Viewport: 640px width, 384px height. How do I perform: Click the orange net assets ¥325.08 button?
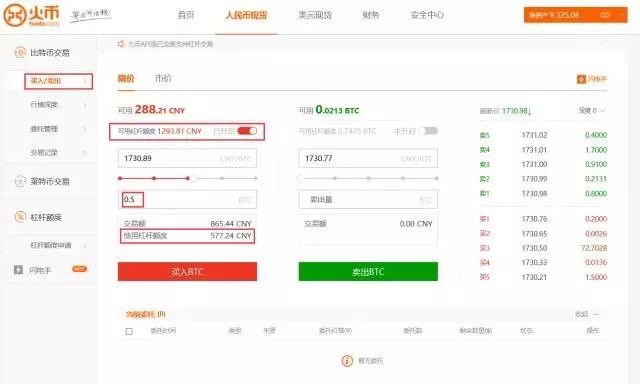(576, 15)
